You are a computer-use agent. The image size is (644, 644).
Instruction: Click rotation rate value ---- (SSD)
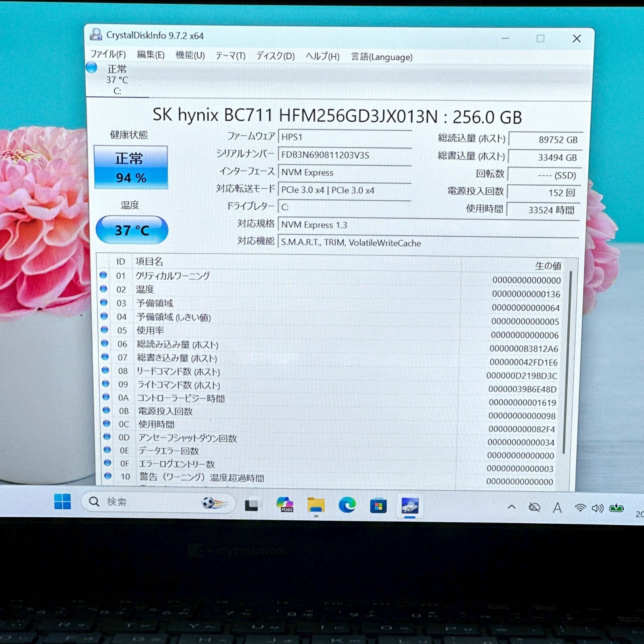(544, 175)
